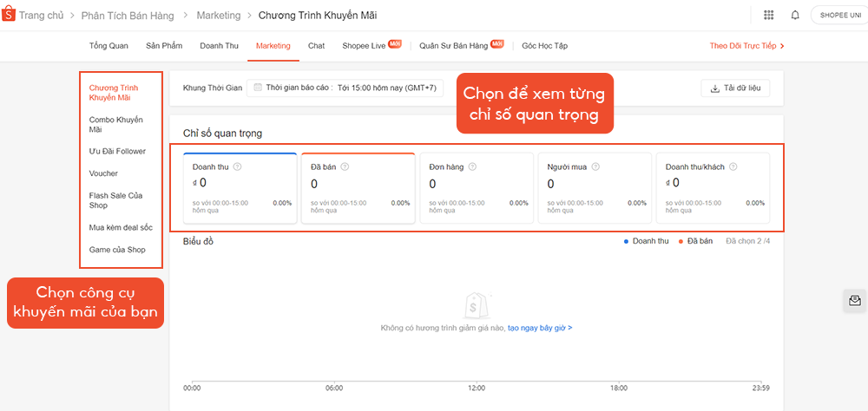Select the Doanh thu metric card

point(240,188)
